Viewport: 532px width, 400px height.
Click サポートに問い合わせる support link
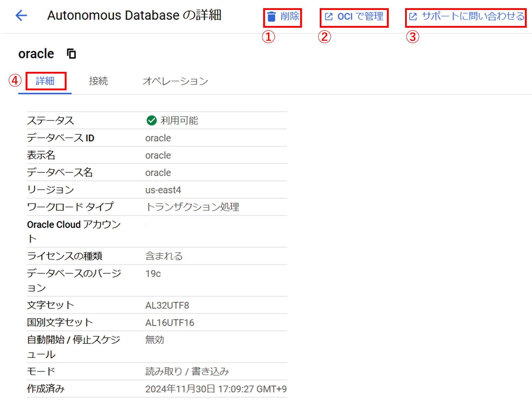point(466,16)
